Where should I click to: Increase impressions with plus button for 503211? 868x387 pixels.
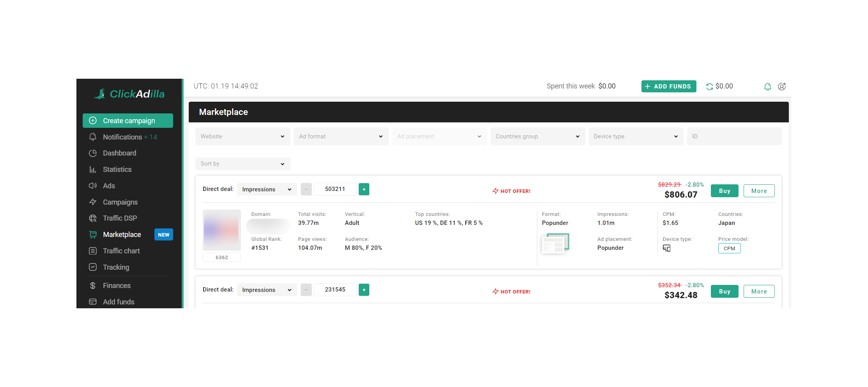pos(364,189)
